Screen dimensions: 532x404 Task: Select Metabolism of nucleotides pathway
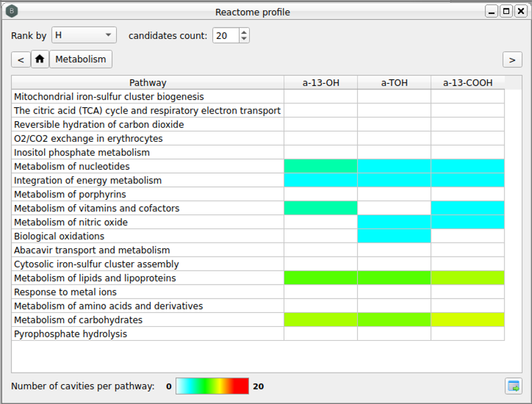148,167
